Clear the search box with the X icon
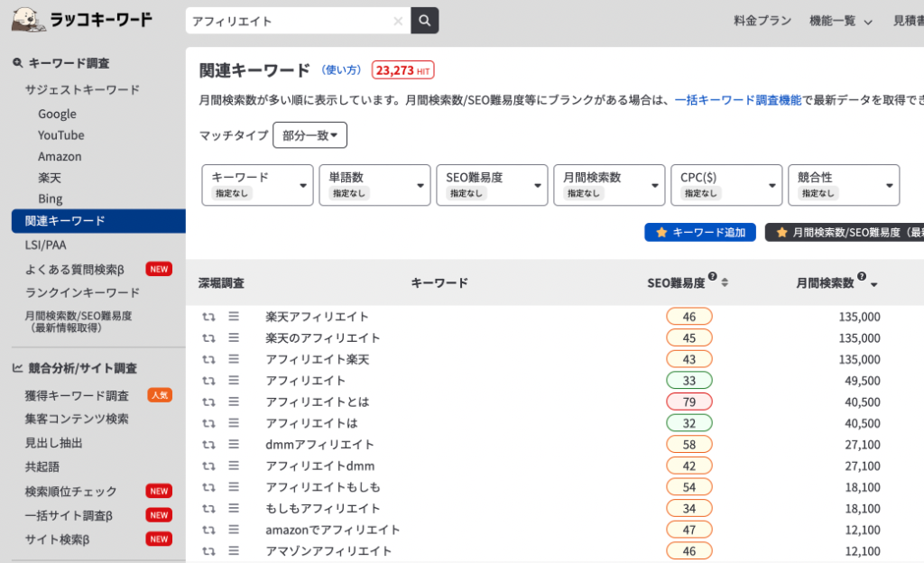This screenshot has width=924, height=563. [x=398, y=21]
